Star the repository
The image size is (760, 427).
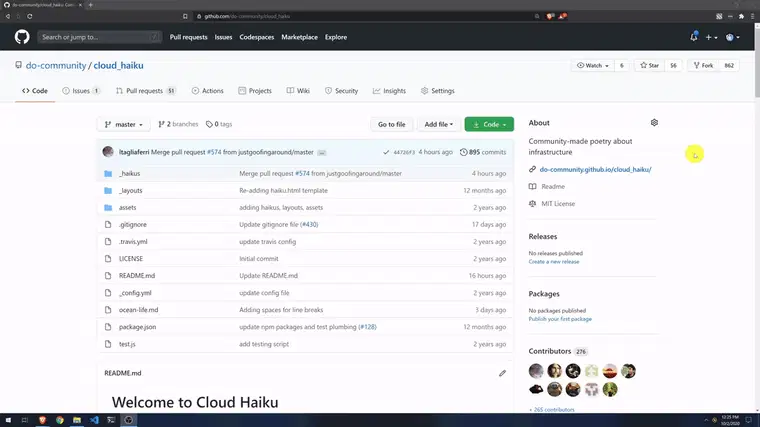click(649, 65)
